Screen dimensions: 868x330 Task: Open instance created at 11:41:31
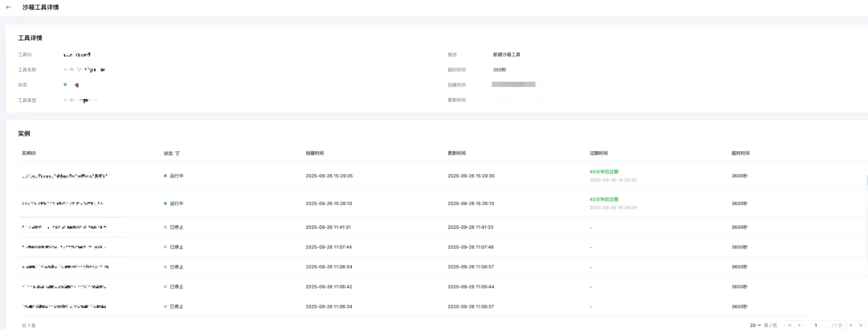pyautogui.click(x=64, y=227)
